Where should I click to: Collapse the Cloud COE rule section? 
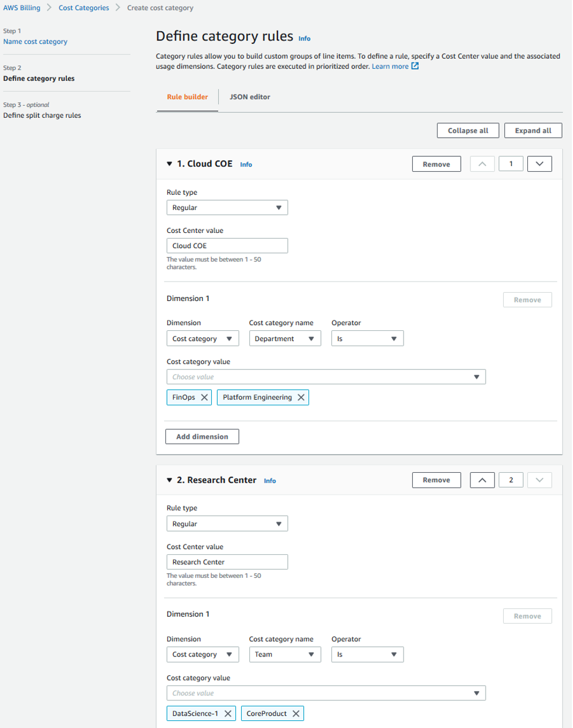pyautogui.click(x=169, y=164)
